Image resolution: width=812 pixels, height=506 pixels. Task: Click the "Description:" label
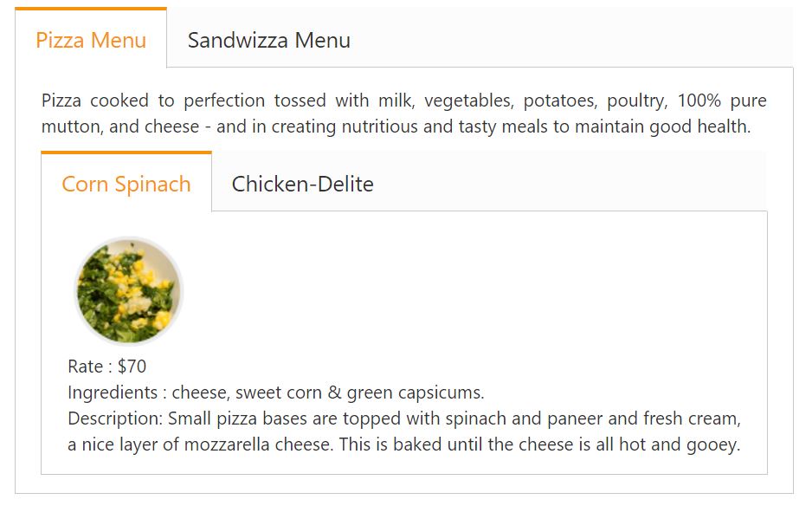114,418
